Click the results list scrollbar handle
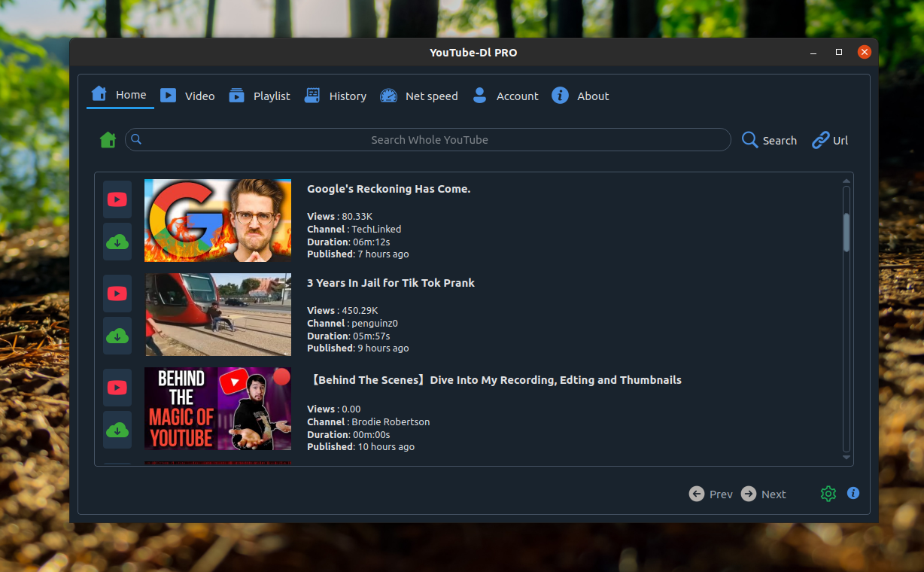924x572 pixels. [846, 232]
